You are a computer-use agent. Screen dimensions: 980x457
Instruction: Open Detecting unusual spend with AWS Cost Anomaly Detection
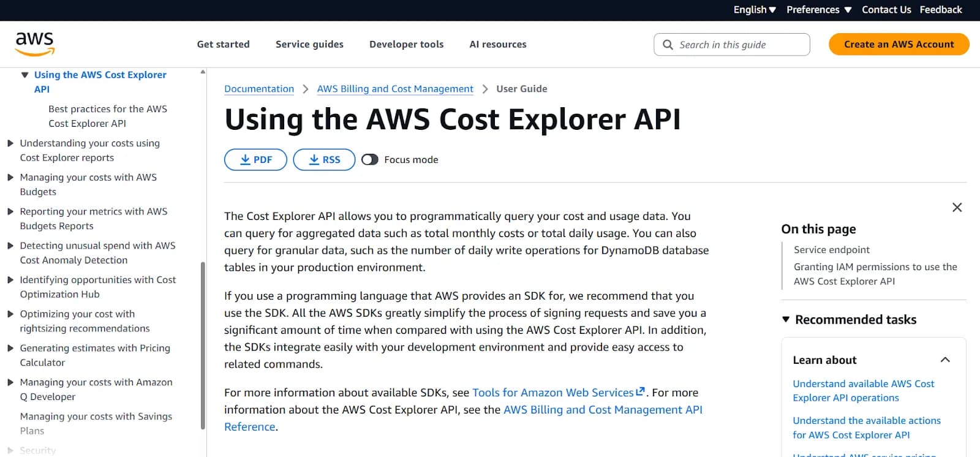coord(97,253)
